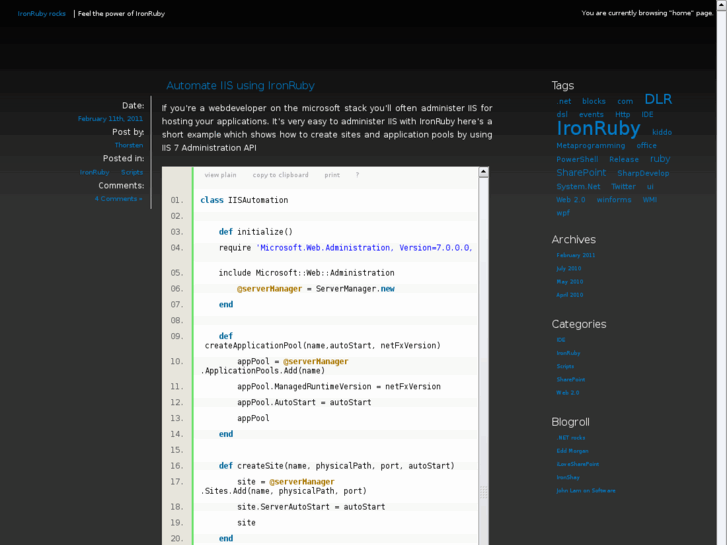Click the '4 Comments' link

[118, 199]
